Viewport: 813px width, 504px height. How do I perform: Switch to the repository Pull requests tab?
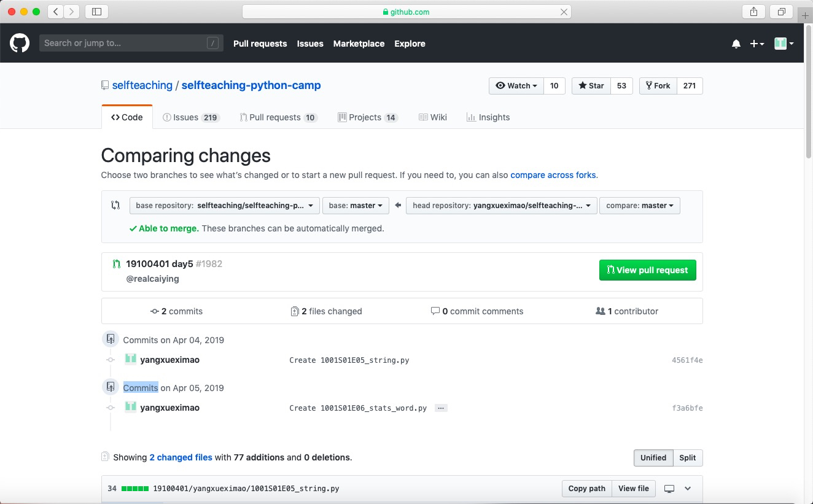[x=279, y=117]
